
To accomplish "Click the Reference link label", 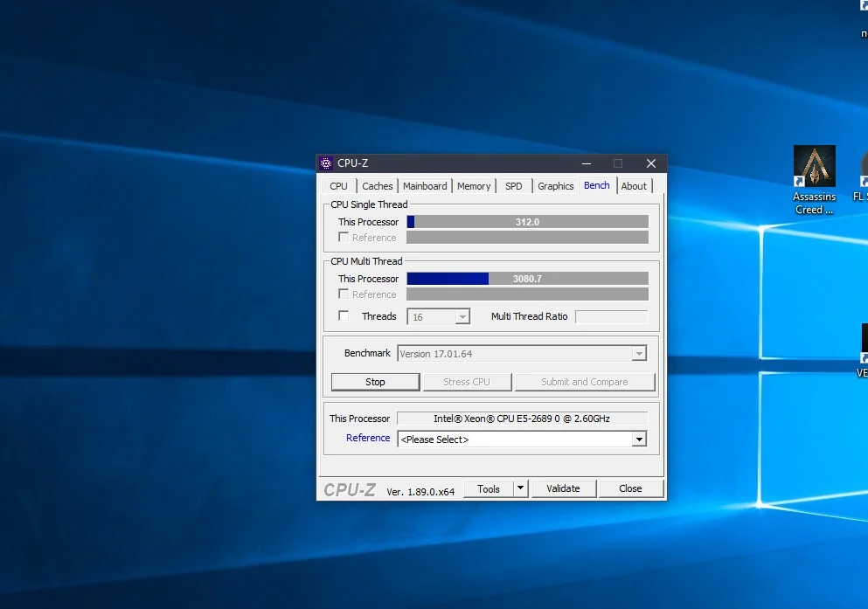I will click(368, 438).
